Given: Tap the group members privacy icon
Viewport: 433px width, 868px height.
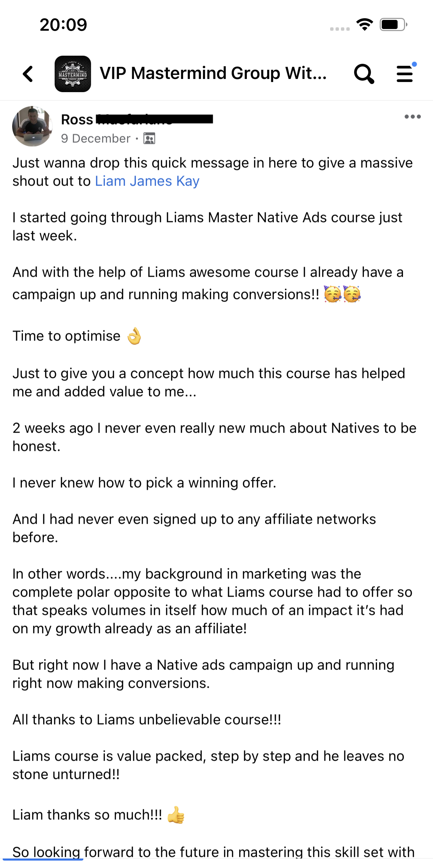Looking at the screenshot, I should pos(149,138).
